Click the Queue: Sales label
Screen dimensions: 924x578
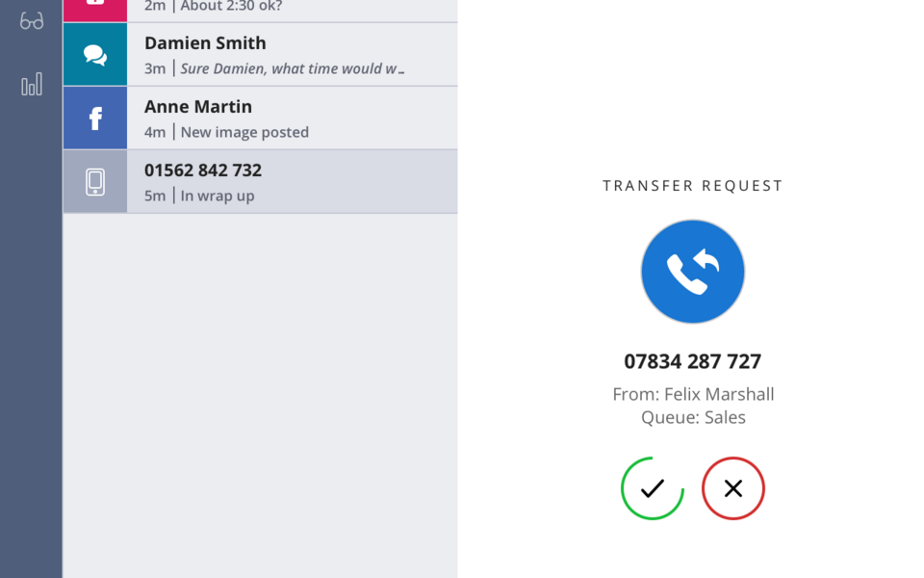pyautogui.click(x=693, y=417)
